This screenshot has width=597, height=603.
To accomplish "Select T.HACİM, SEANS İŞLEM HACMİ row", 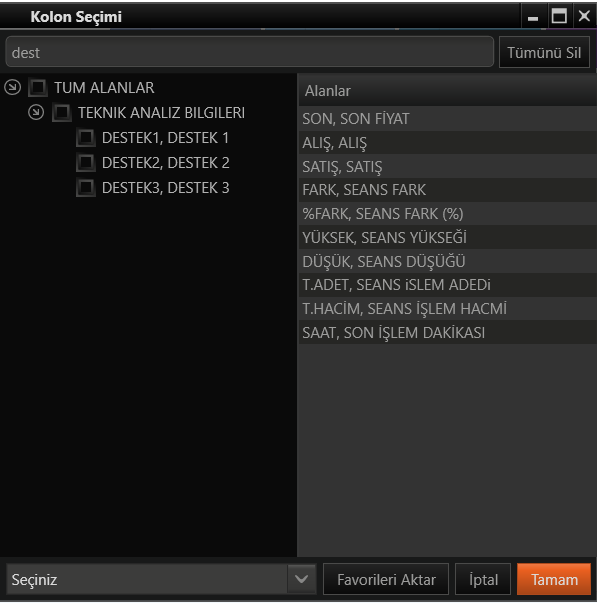I will click(x=447, y=308).
